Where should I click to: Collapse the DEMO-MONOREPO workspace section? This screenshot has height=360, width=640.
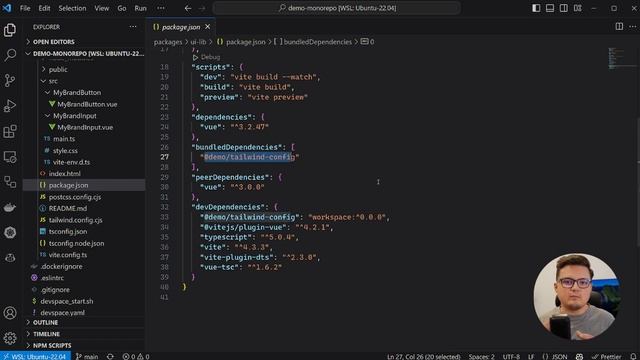tap(84, 53)
